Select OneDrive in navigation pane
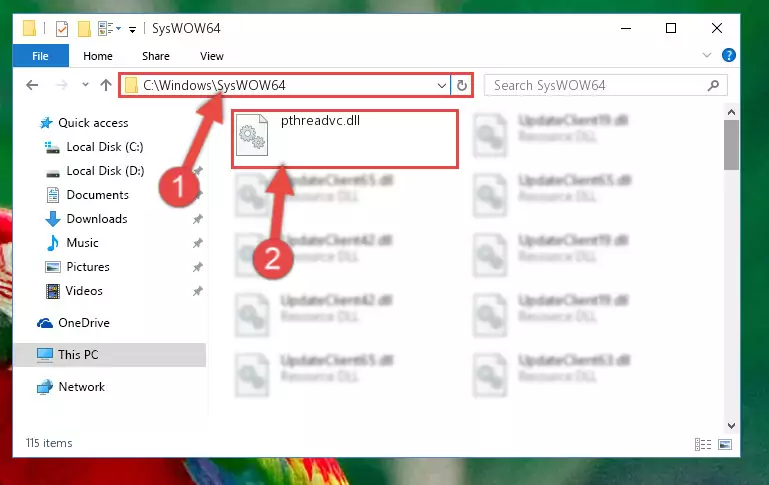The width and height of the screenshot is (769, 485). 84,323
